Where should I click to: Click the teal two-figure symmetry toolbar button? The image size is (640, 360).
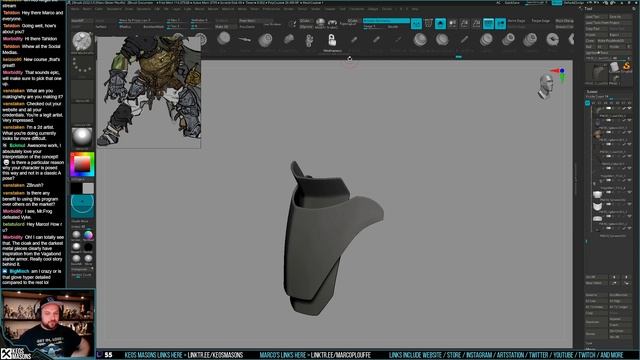point(416,24)
